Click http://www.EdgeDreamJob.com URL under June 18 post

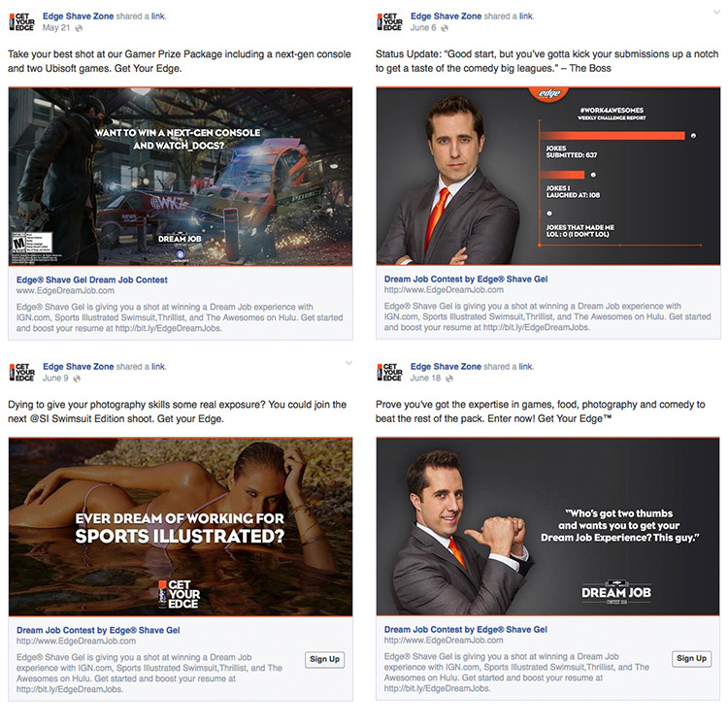pyautogui.click(x=444, y=641)
